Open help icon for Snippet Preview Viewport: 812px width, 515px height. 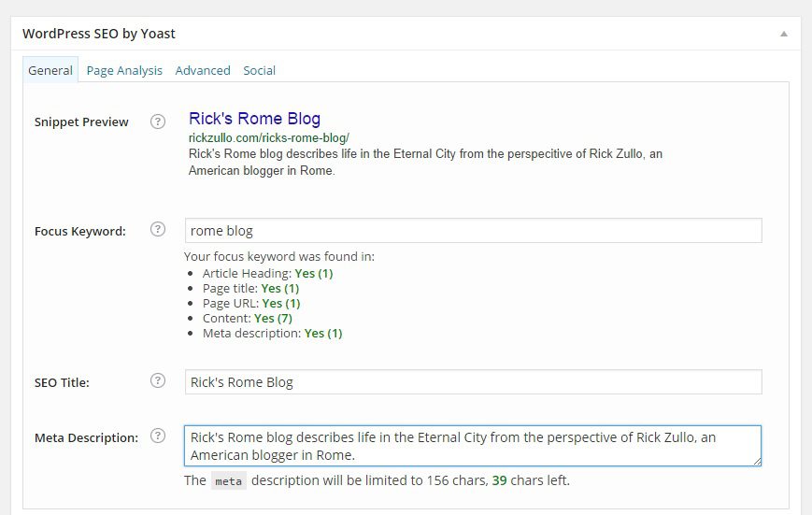(x=158, y=122)
